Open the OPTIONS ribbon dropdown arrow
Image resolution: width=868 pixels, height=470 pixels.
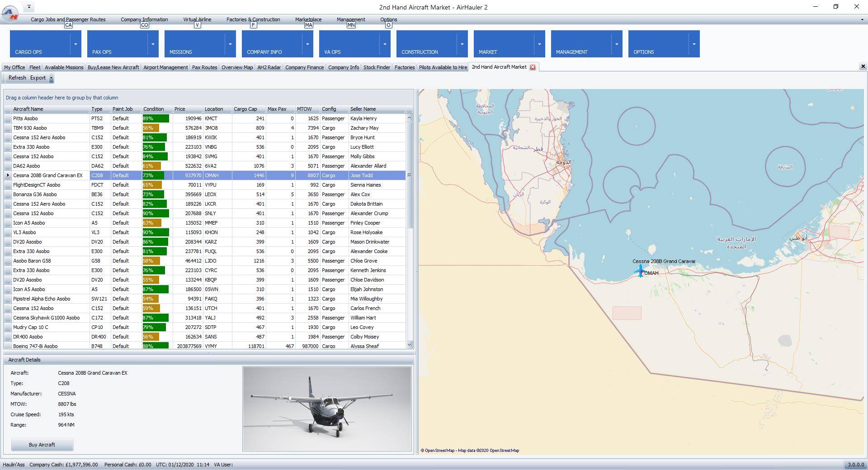point(695,44)
